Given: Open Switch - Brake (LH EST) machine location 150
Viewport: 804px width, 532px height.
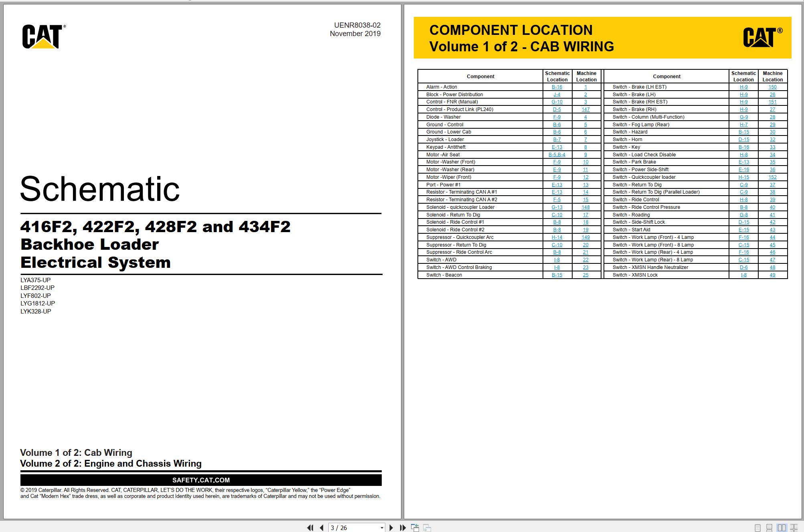Looking at the screenshot, I should [x=772, y=87].
